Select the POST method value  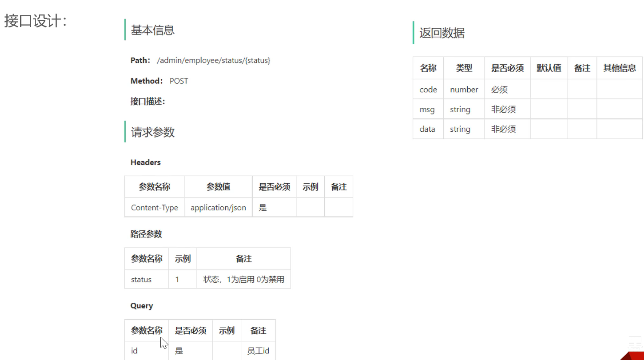(x=179, y=81)
